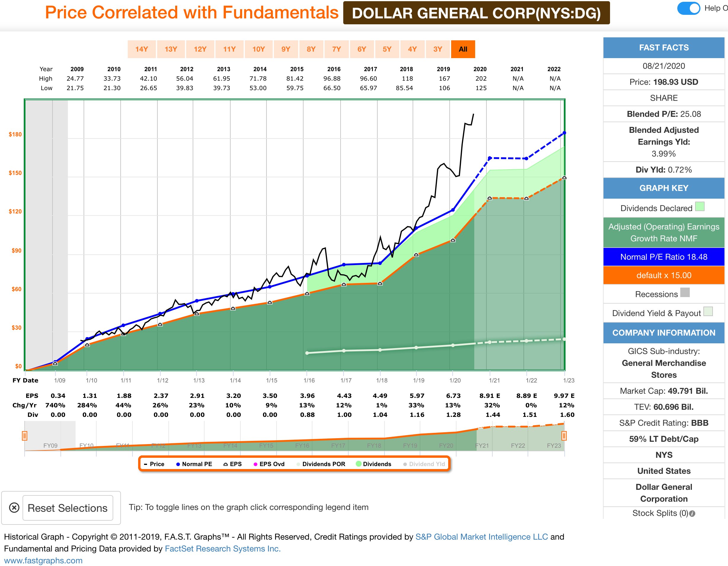Click the Normal P/E Ratio 18.48 bar
728x566 pixels.
click(x=663, y=257)
